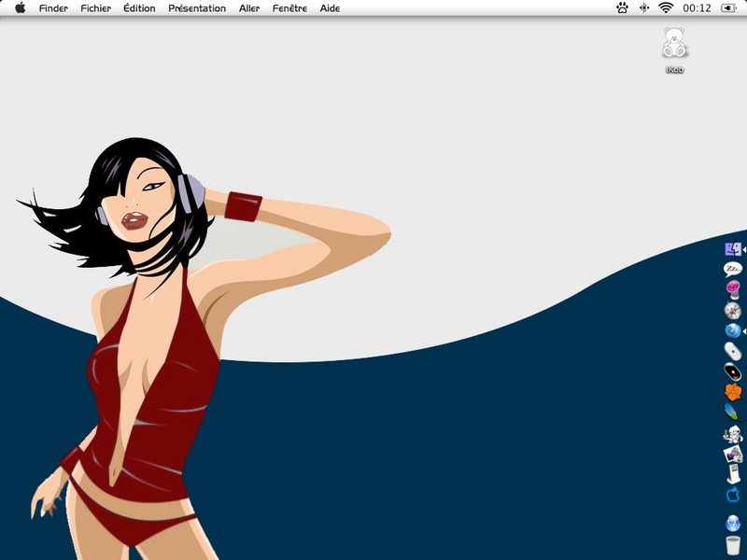Launch Safari compass icon in the dock

(x=733, y=311)
